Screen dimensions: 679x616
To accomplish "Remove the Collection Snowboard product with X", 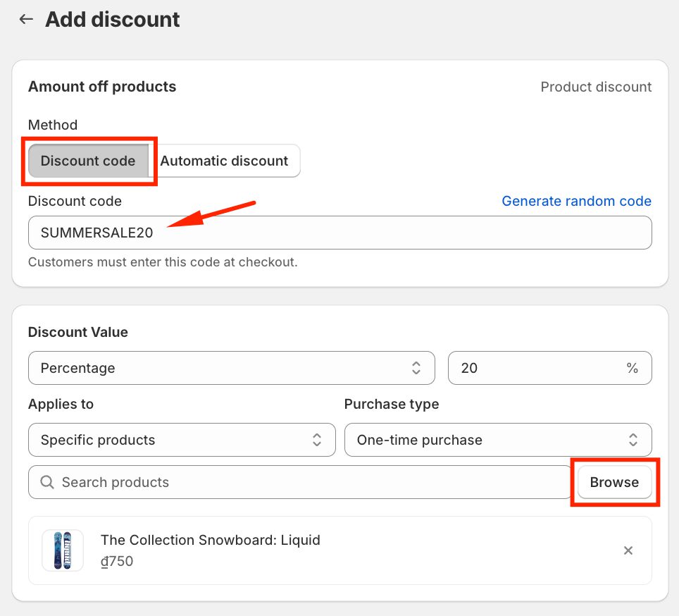I will 628,550.
